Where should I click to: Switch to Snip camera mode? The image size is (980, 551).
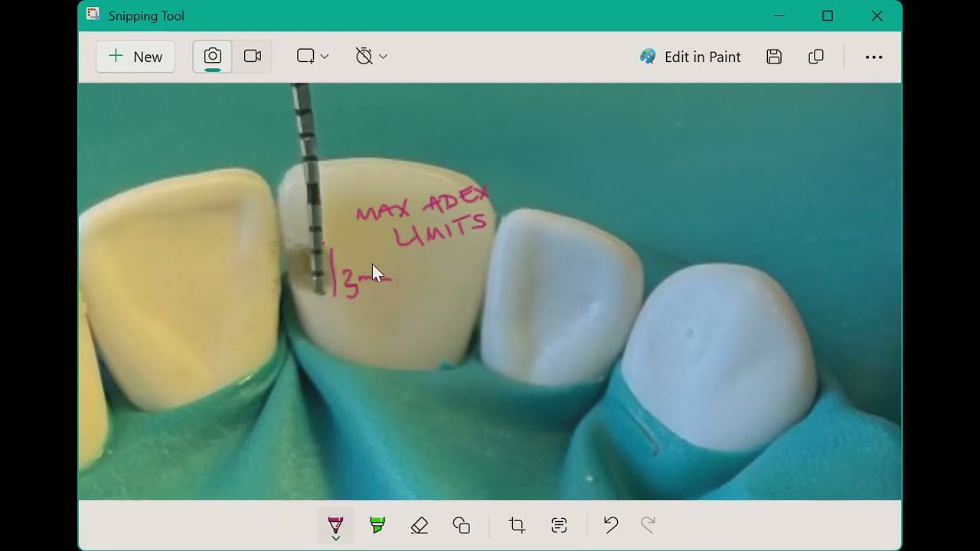pyautogui.click(x=213, y=57)
